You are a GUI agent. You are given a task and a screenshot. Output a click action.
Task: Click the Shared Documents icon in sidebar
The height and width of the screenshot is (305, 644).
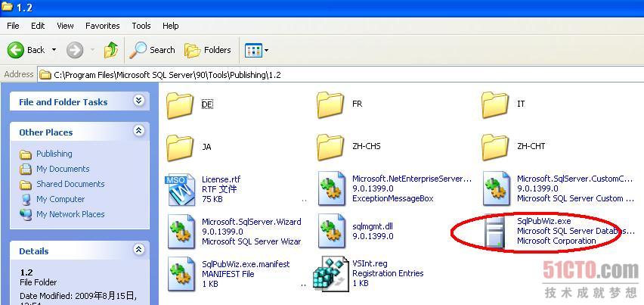click(x=26, y=185)
